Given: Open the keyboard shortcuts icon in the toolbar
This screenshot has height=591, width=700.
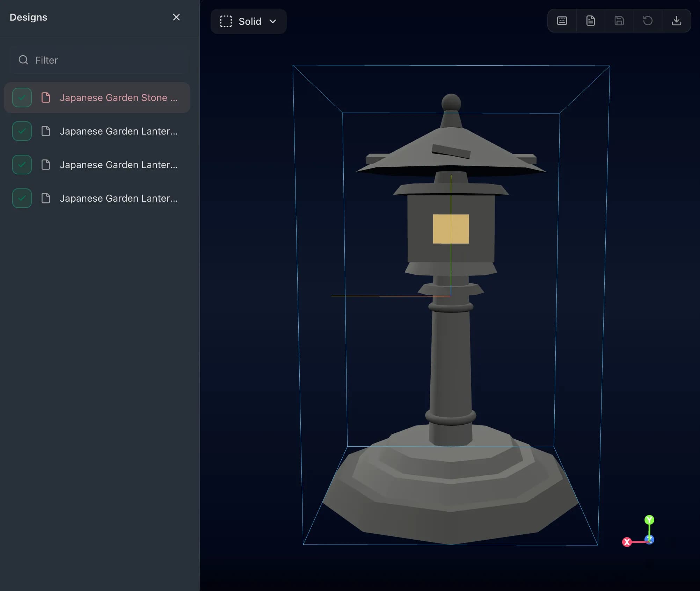Looking at the screenshot, I should [x=562, y=21].
